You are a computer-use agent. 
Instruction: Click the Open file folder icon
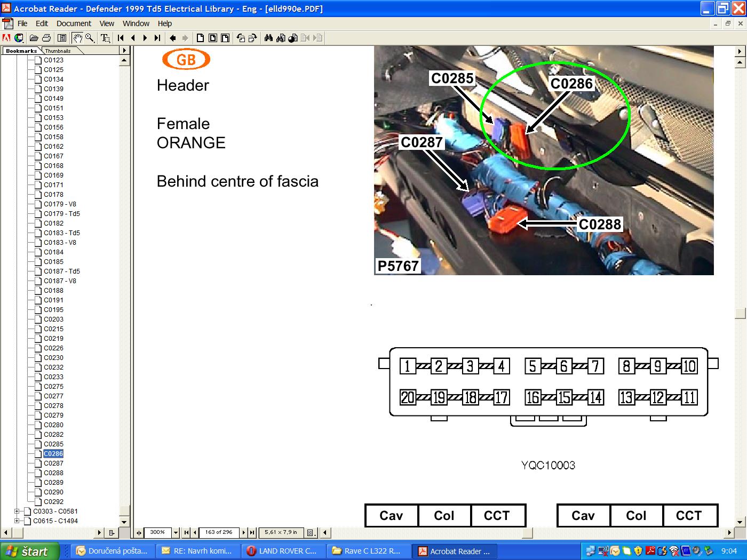point(34,38)
